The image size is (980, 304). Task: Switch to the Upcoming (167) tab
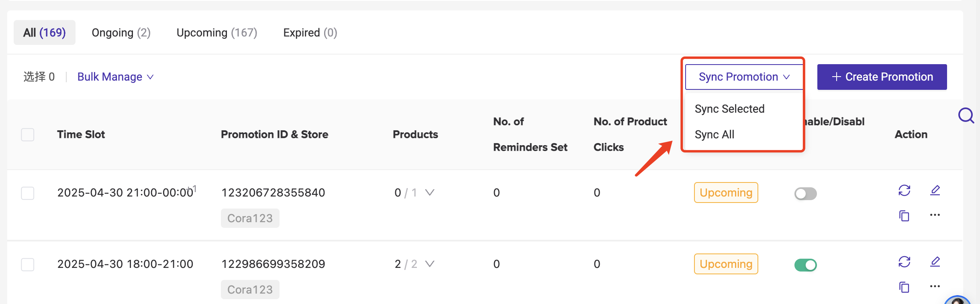[x=217, y=32]
